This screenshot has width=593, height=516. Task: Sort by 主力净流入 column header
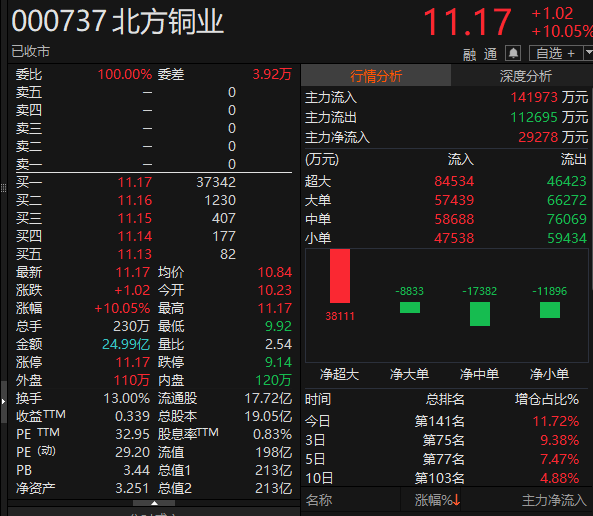click(x=554, y=500)
